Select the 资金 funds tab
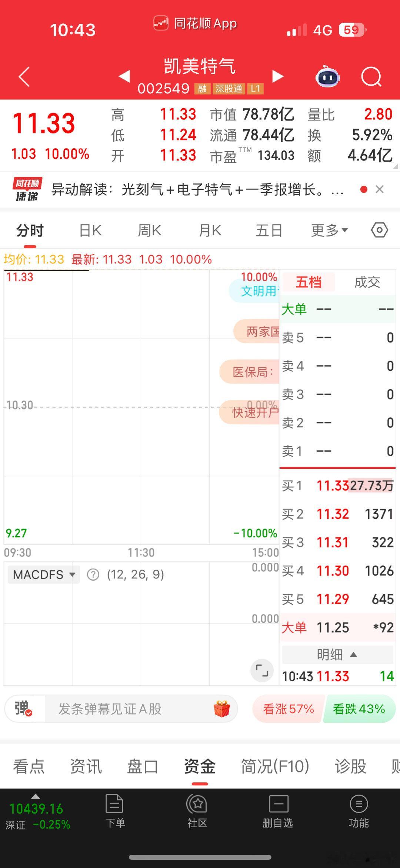This screenshot has width=400, height=868. point(200,766)
